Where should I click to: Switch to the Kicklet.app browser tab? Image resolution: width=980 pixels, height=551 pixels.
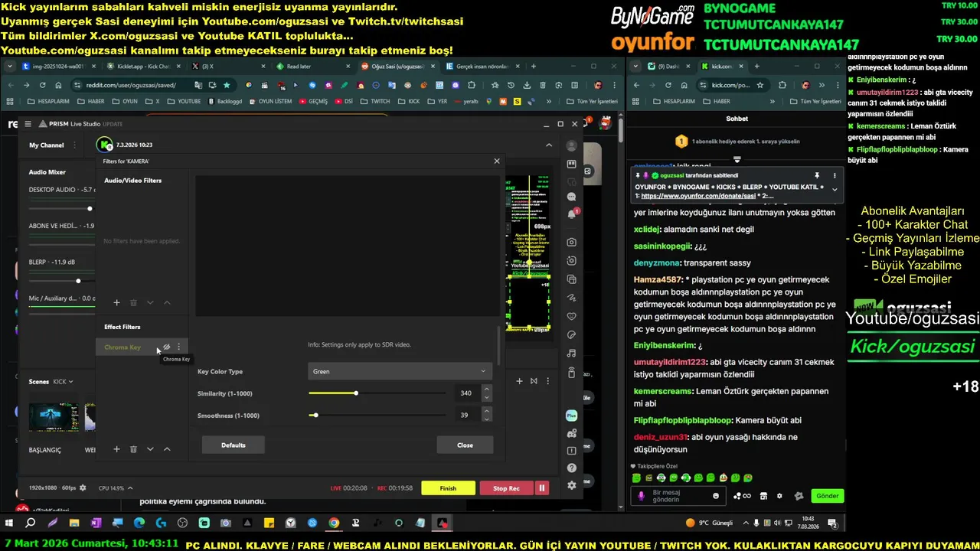point(143,67)
